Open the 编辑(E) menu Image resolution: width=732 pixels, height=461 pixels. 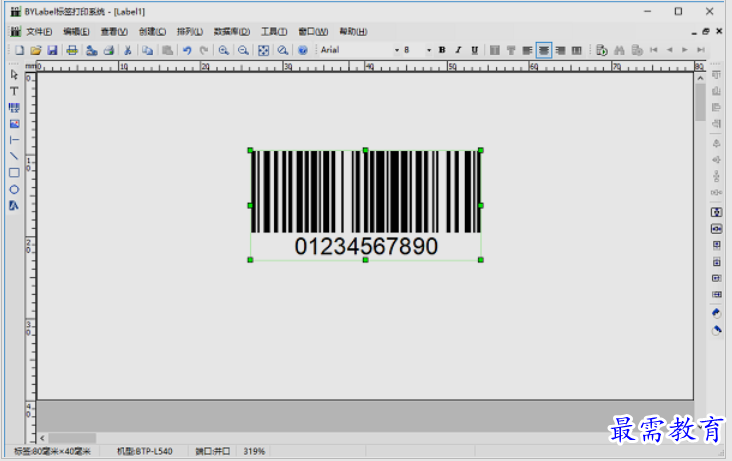(77, 32)
